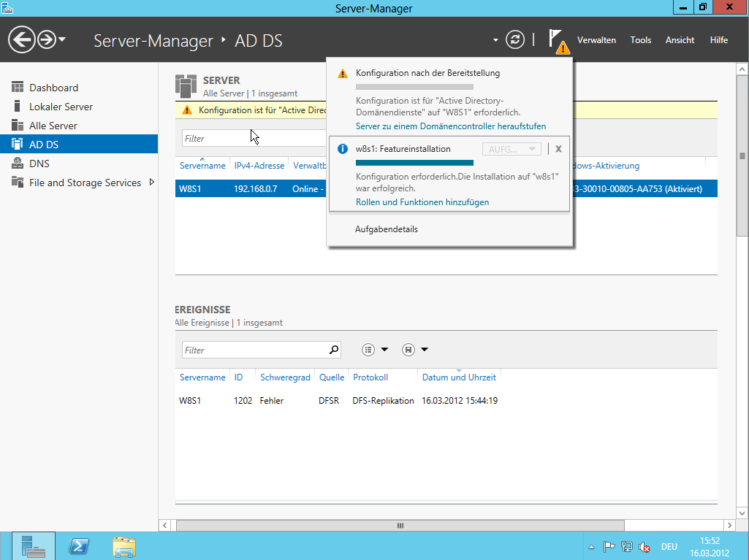This screenshot has height=560, width=749.
Task: Dismiss the w8s1 Featureinstallation notification
Action: tap(558, 149)
